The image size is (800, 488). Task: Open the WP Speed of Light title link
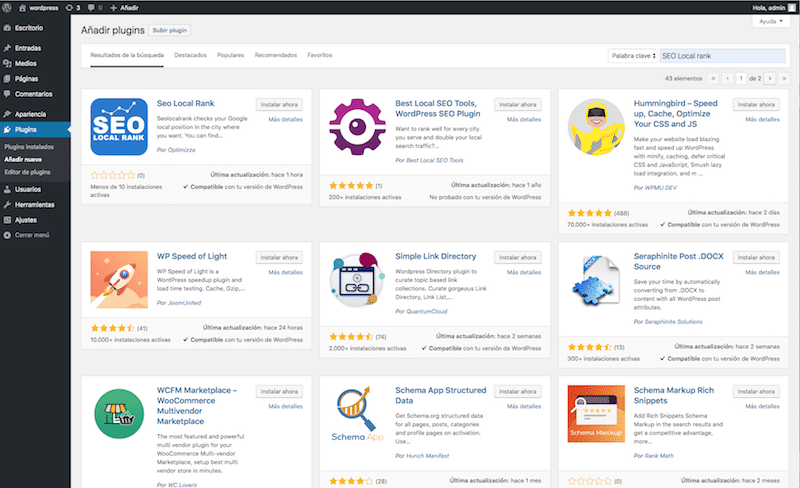[192, 256]
